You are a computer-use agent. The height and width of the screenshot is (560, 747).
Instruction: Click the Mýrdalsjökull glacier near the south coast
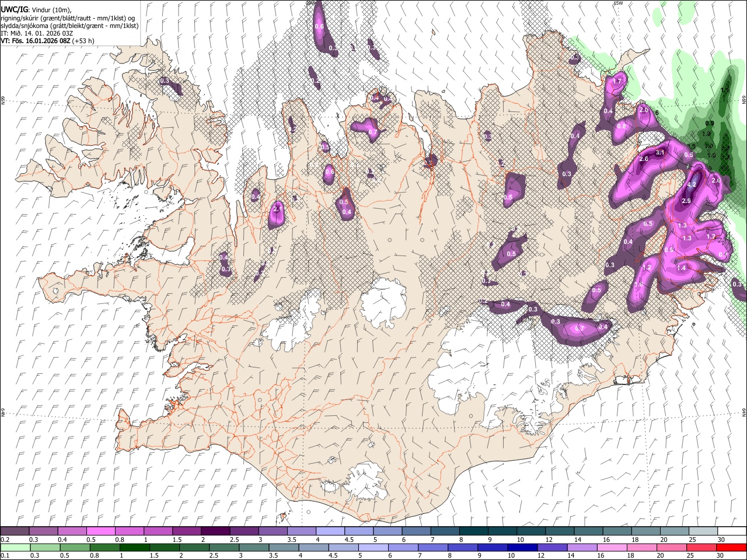pyautogui.click(x=366, y=481)
